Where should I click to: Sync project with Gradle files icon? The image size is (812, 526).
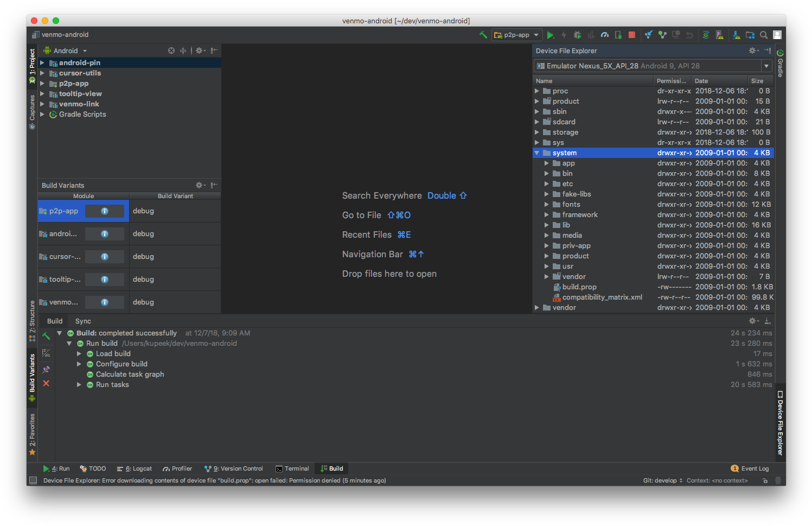point(706,35)
